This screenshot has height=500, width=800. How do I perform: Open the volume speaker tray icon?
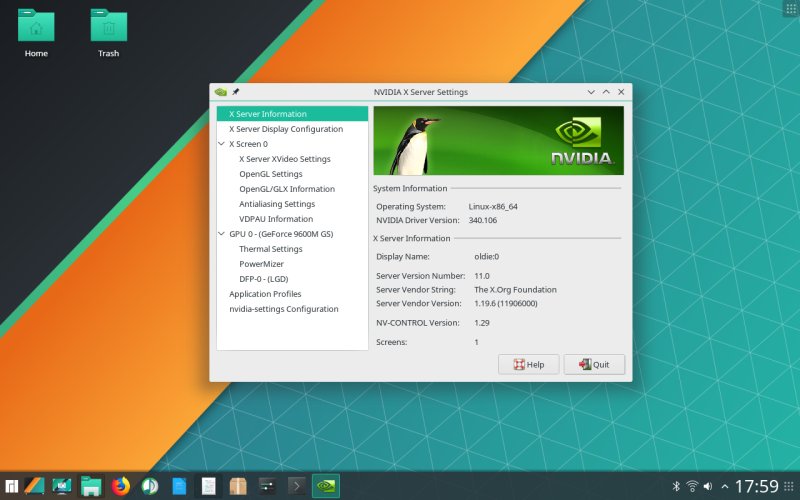[708, 486]
